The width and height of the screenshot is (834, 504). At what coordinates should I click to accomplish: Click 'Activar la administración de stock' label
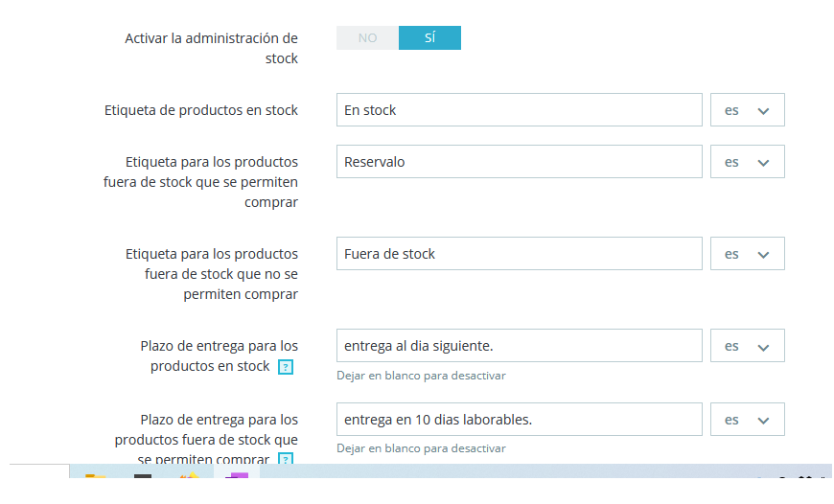coord(212,48)
